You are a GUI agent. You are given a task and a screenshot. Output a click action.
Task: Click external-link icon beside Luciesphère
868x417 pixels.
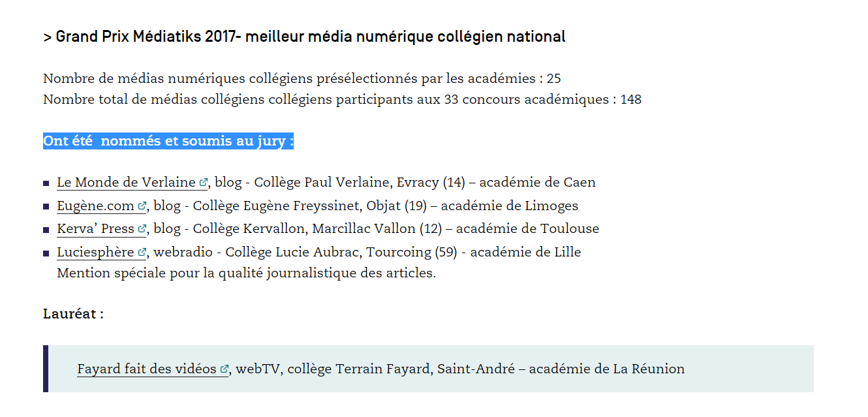pos(142,253)
